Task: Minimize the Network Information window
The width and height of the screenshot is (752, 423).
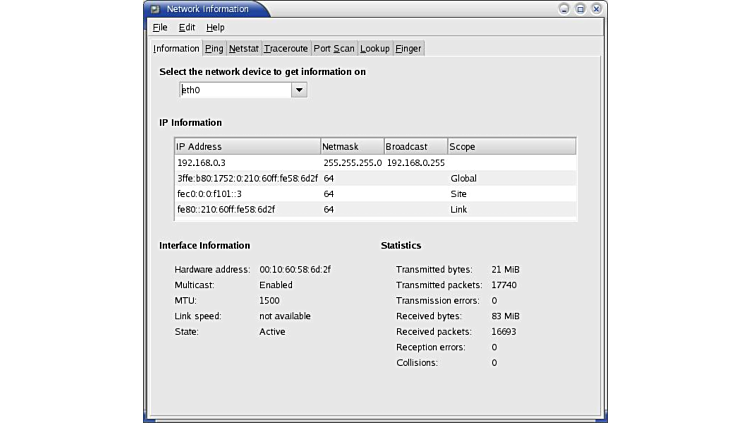Action: coord(565,8)
